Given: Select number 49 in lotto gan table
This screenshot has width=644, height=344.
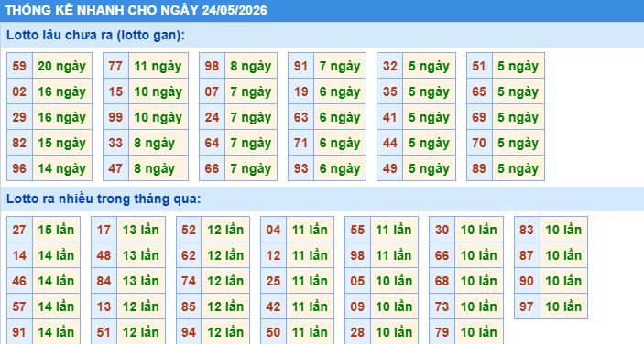Looking at the screenshot, I should (389, 168).
